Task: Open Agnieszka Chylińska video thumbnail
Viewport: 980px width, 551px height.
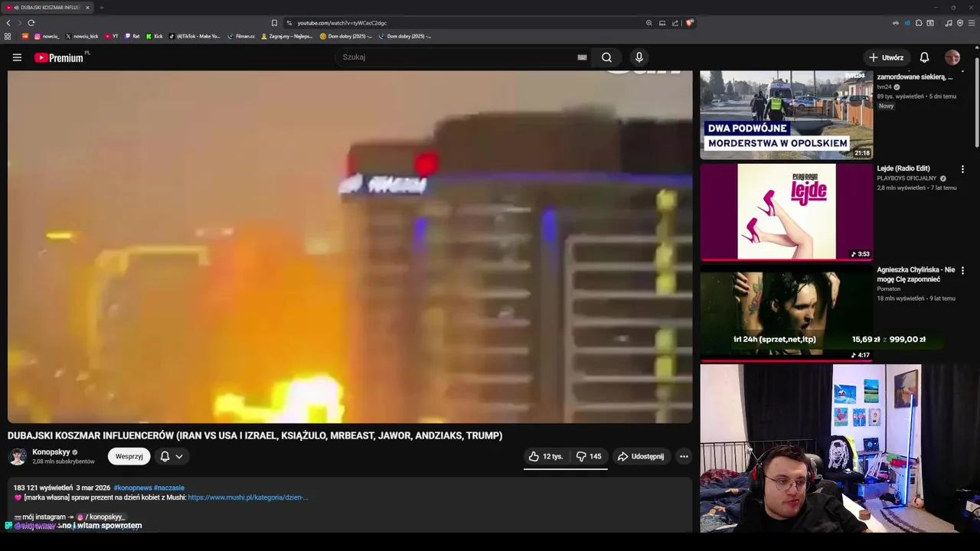Action: tap(786, 313)
